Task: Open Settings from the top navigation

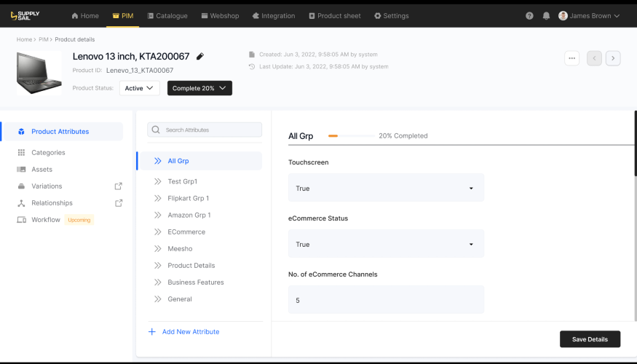Action: click(392, 16)
